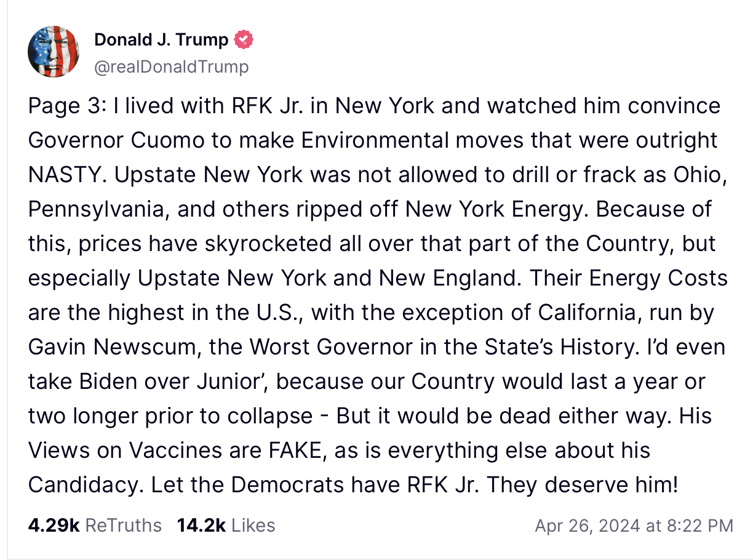Image resolution: width=753 pixels, height=560 pixels.
Task: Open Donald J. Trump display name link
Action: pos(161,40)
